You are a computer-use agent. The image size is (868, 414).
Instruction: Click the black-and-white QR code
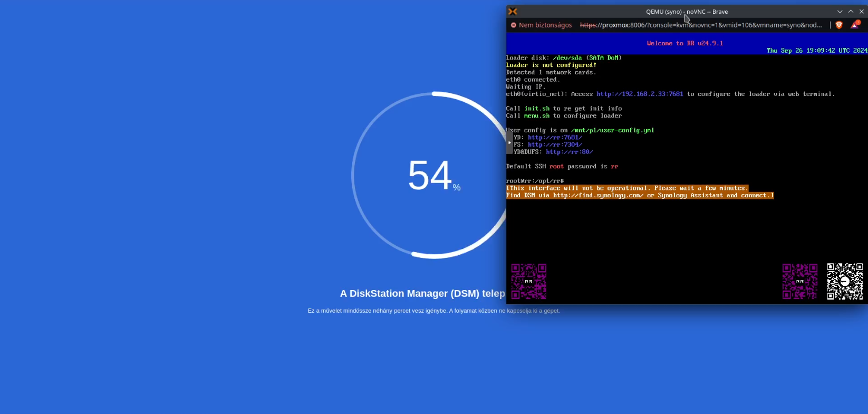click(845, 282)
